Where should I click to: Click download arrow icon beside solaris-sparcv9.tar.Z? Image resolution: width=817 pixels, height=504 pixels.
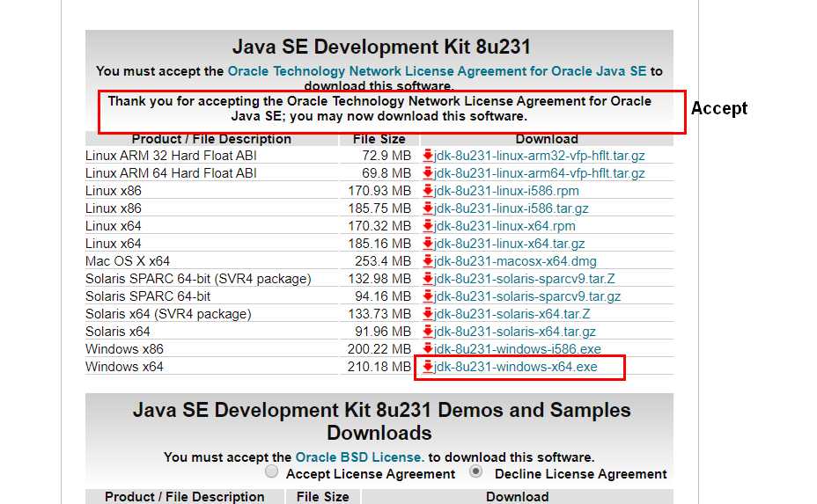pyautogui.click(x=428, y=279)
